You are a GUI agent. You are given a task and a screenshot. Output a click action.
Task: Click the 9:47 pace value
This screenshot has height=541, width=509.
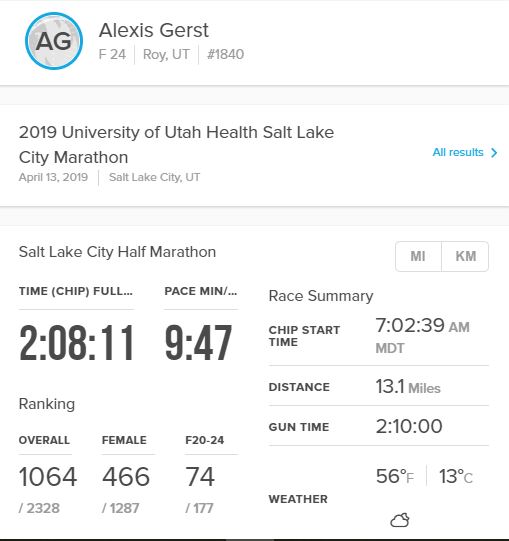point(198,343)
